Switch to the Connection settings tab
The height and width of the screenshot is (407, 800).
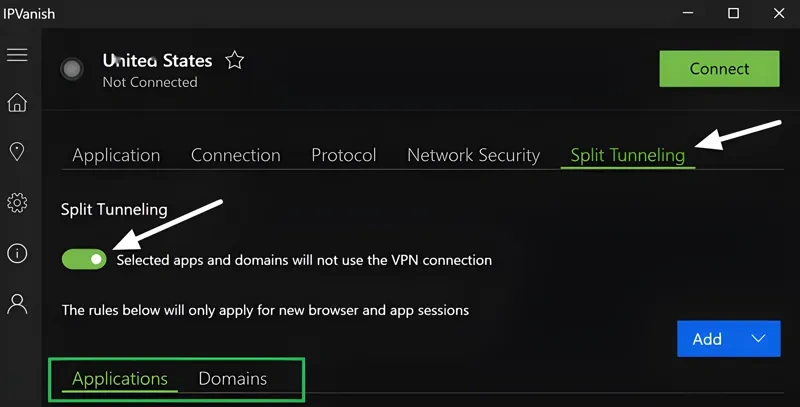point(235,155)
